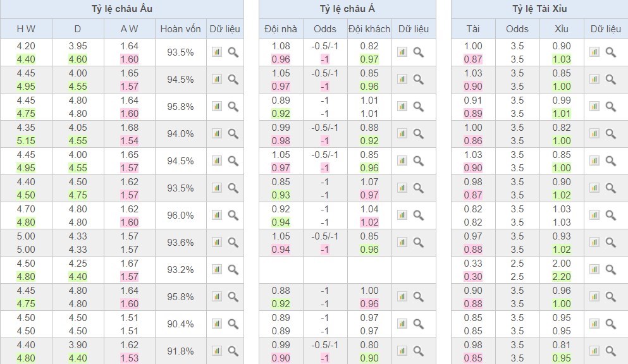Click the Đội khách column header
Screen dimensions: 628x364
coord(369,29)
